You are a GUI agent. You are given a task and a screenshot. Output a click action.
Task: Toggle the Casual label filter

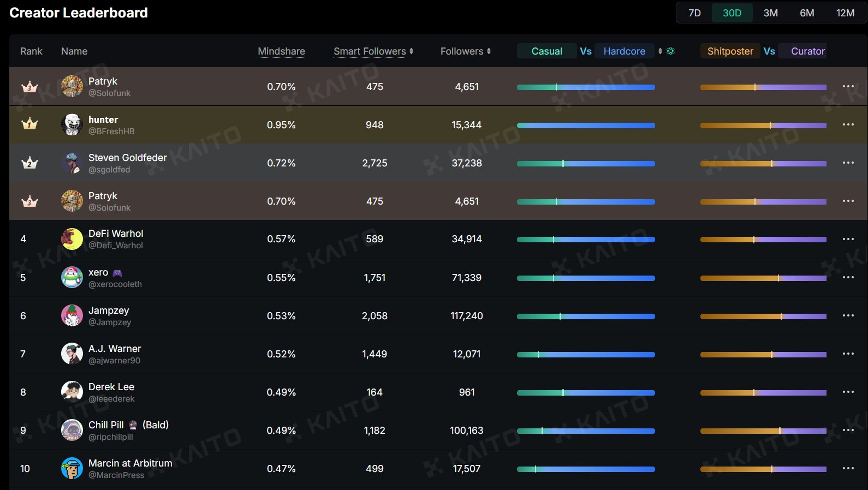[x=546, y=51]
